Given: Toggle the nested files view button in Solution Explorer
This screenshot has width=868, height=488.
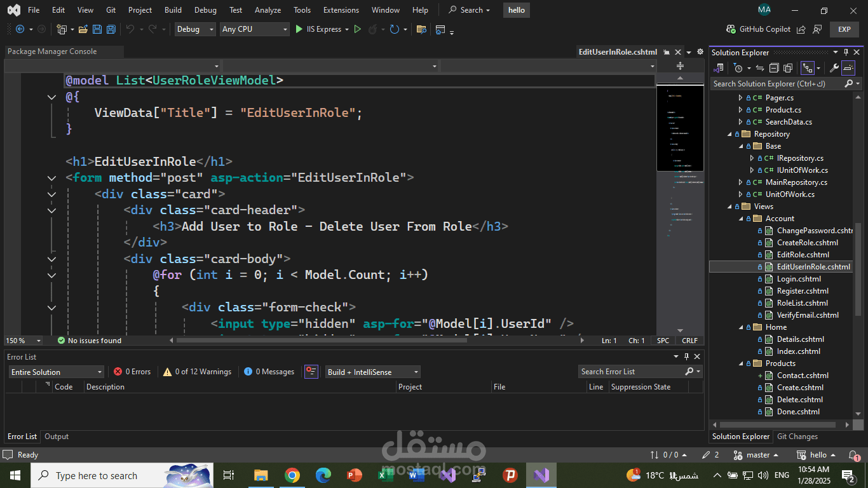Looking at the screenshot, I should pyautogui.click(x=808, y=68).
